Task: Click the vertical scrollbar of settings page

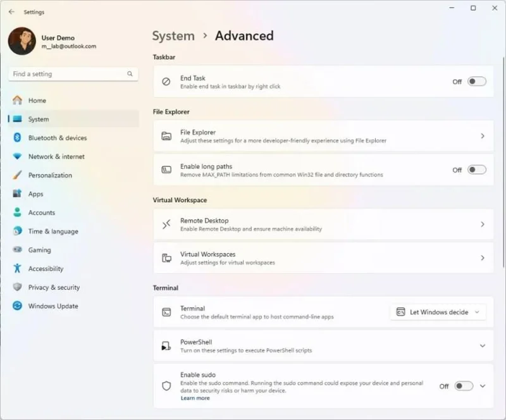Action: click(x=503, y=163)
